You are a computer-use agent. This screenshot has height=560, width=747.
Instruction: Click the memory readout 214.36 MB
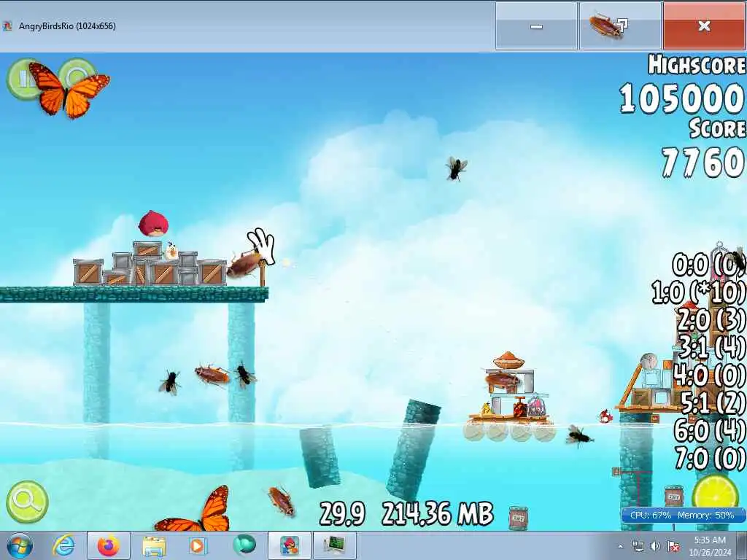pos(438,514)
